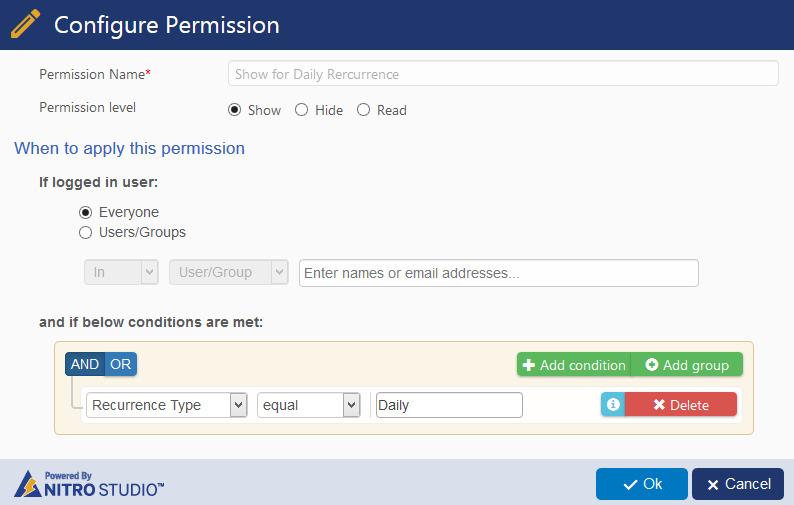794x505 pixels.
Task: Expand the Recurrence Type field dropdown
Action: coord(167,405)
